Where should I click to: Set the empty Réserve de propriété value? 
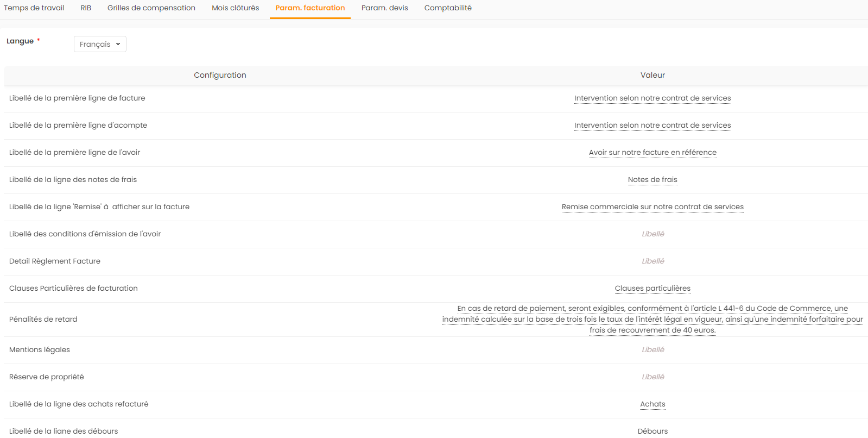[652, 377]
